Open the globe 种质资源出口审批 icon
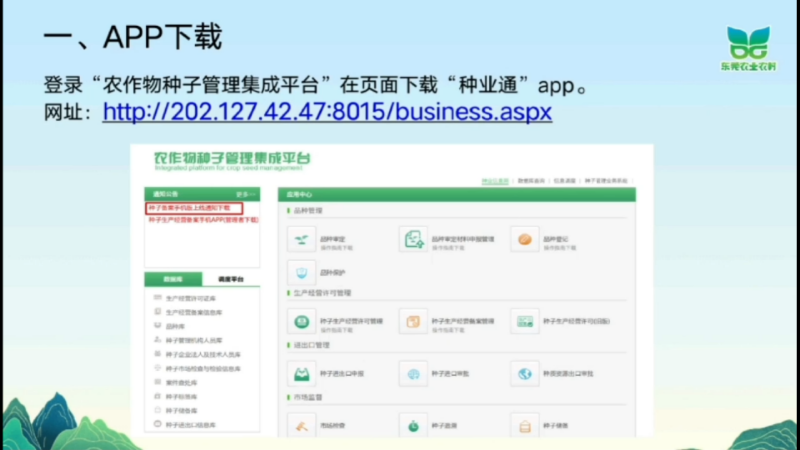This screenshot has height=450, width=800. pyautogui.click(x=524, y=374)
